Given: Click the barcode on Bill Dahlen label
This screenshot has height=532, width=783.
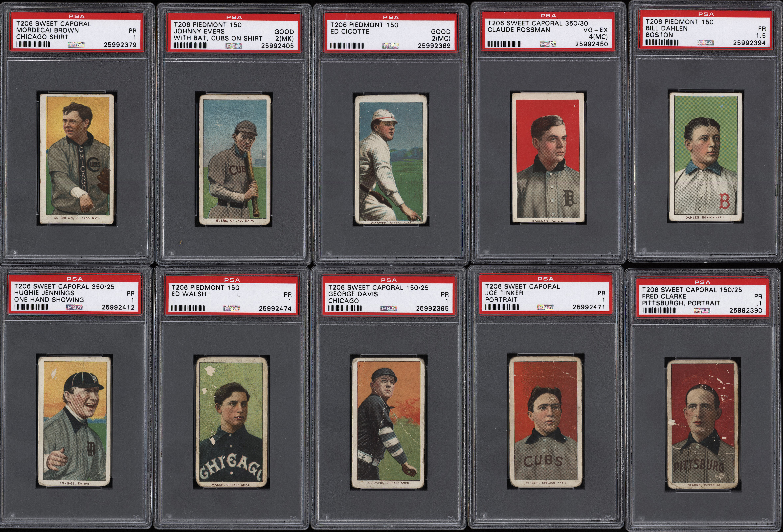Looking at the screenshot, I should click(x=662, y=43).
